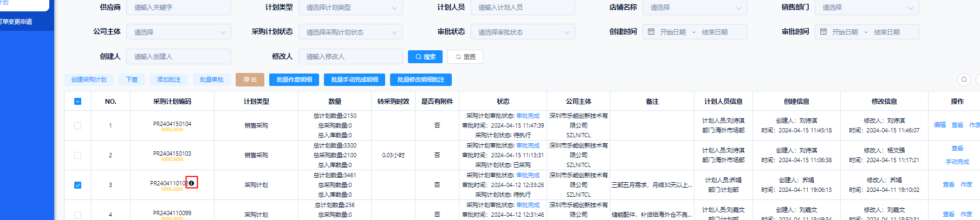Click the 搜索 search button
Viewport: 980px width, 220px height.
(425, 57)
